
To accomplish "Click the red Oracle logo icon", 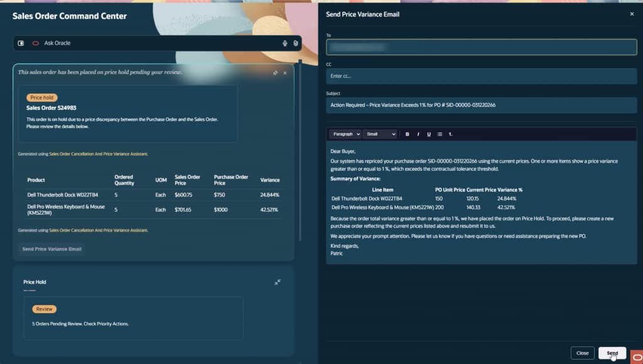I will [x=36, y=43].
